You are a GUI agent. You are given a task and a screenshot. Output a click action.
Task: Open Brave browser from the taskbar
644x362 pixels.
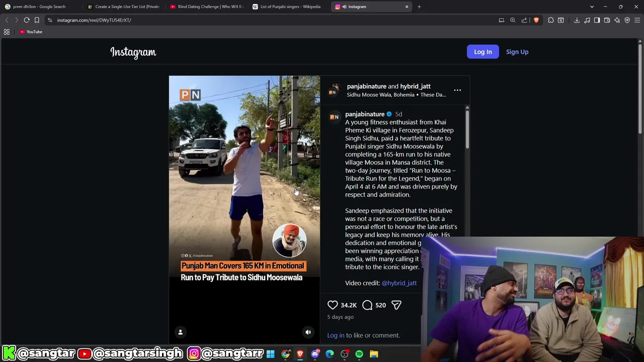pyautogui.click(x=300, y=354)
